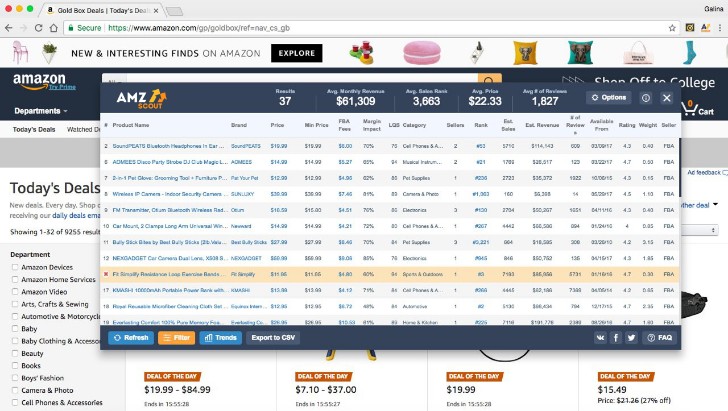Open the sort selector beside results
The height and width of the screenshot is (411, 728).
pos(699,230)
